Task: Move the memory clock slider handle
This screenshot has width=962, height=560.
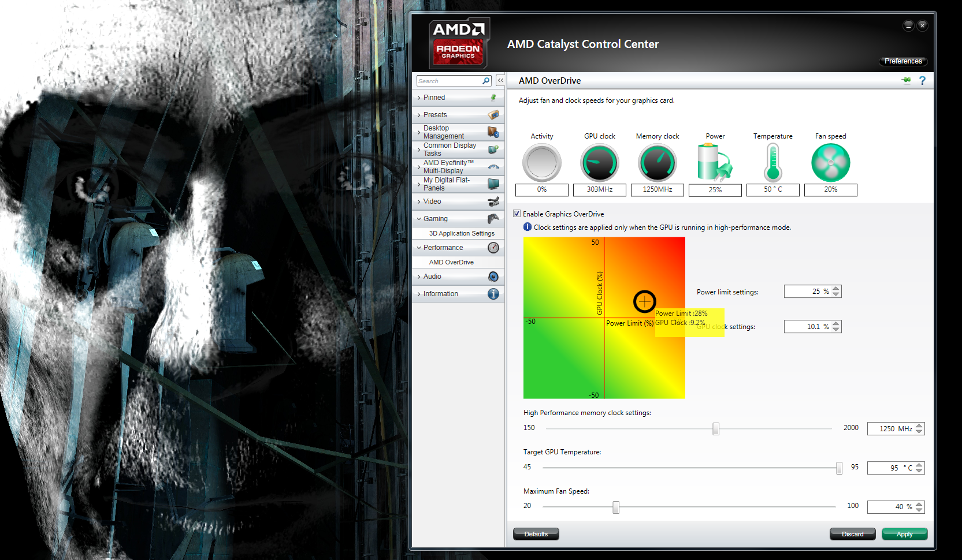Action: (716, 428)
